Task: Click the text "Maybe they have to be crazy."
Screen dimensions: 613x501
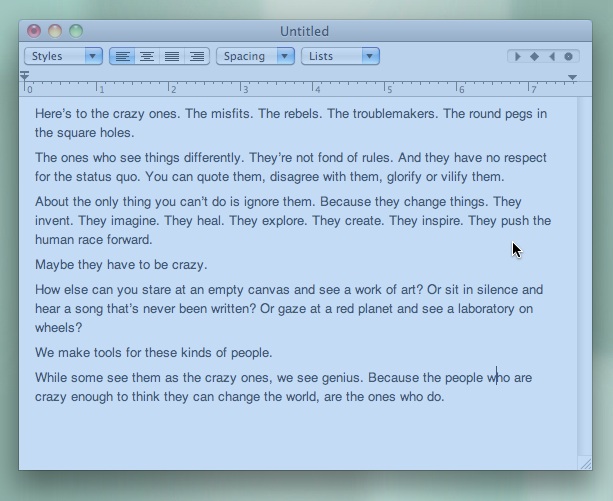Action: (x=121, y=265)
